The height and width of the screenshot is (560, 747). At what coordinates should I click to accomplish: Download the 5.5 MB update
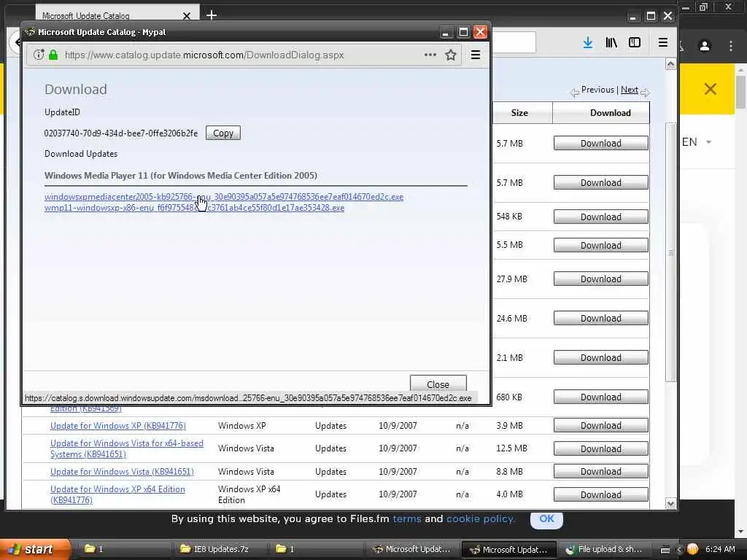(x=601, y=245)
